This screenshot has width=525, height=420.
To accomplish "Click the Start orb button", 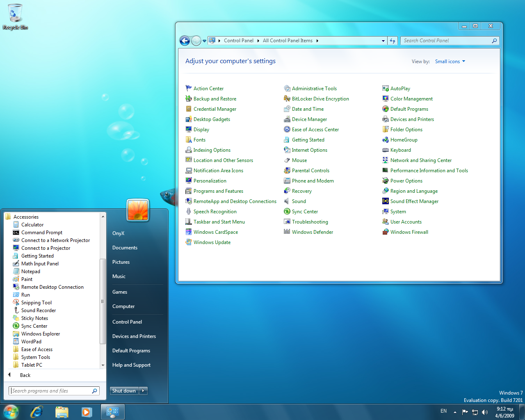I will point(11,412).
